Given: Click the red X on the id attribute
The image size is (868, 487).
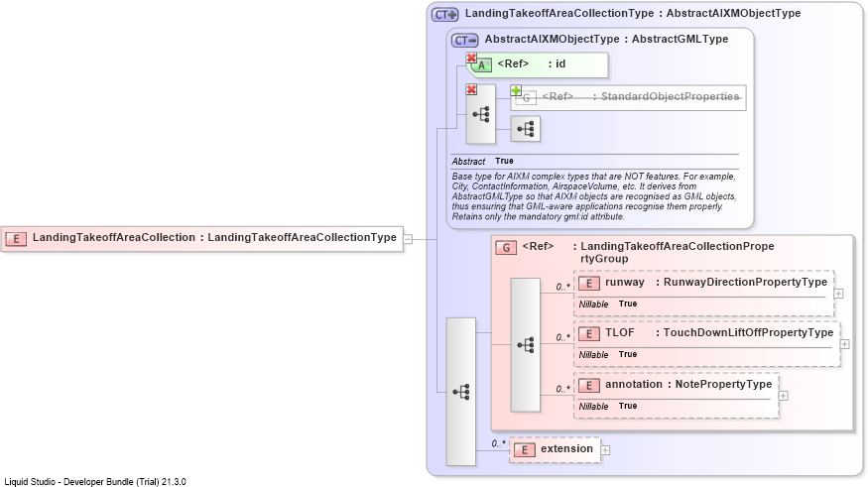Looking at the screenshot, I should tap(471, 58).
